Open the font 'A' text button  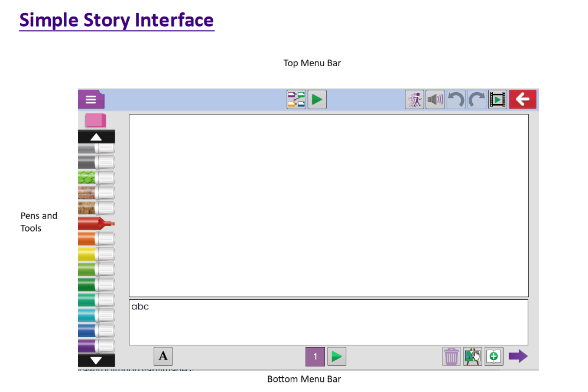[x=163, y=357]
